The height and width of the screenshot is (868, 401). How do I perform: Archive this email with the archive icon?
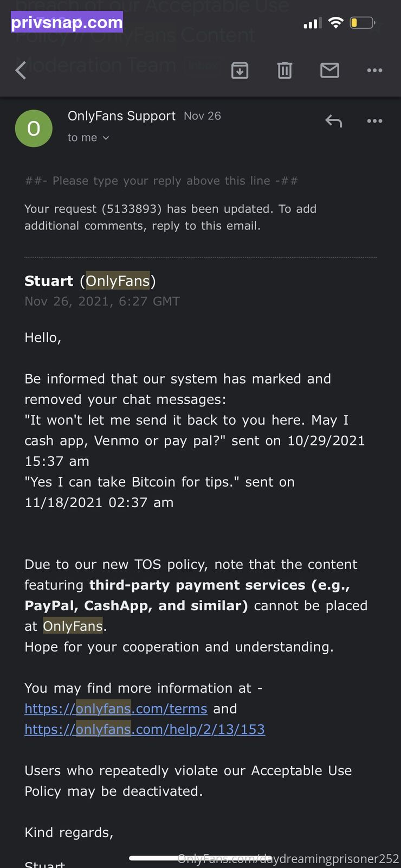[240, 71]
